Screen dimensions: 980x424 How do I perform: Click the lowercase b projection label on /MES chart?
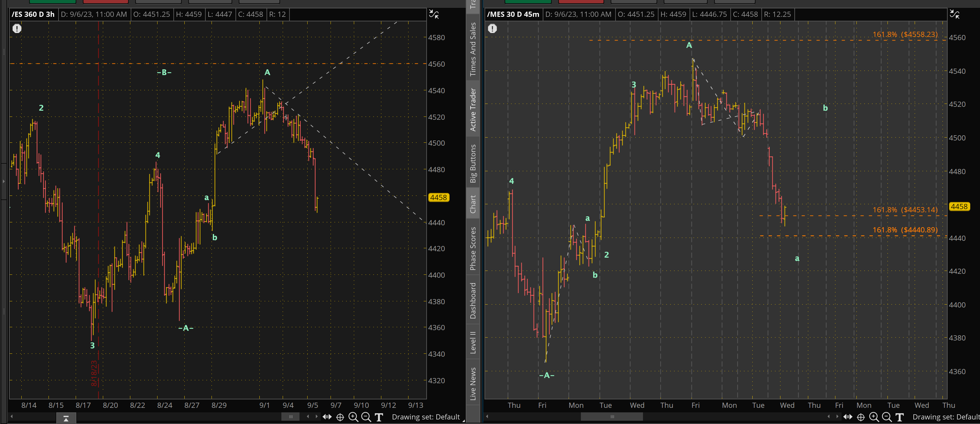(x=825, y=108)
